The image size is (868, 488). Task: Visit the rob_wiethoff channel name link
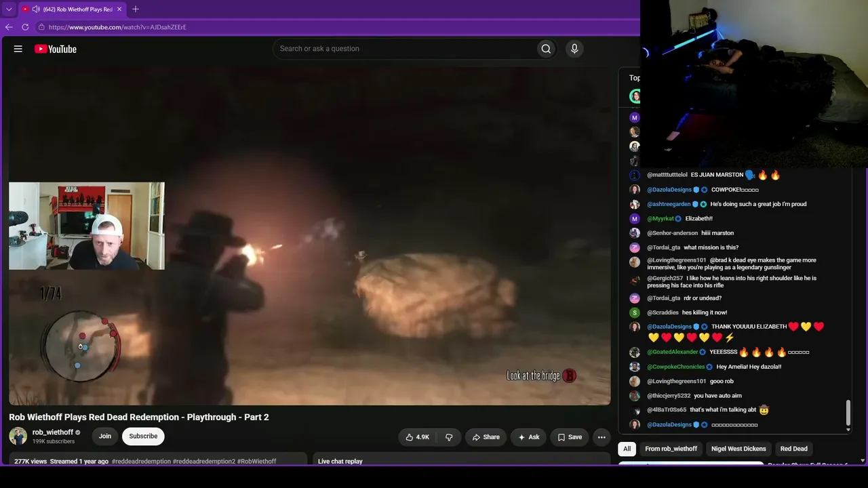click(53, 432)
